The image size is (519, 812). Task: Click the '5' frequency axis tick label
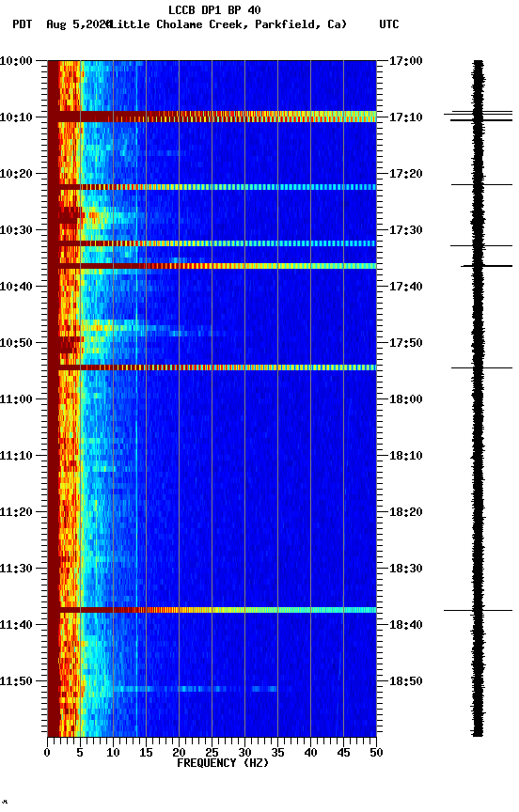click(x=80, y=753)
